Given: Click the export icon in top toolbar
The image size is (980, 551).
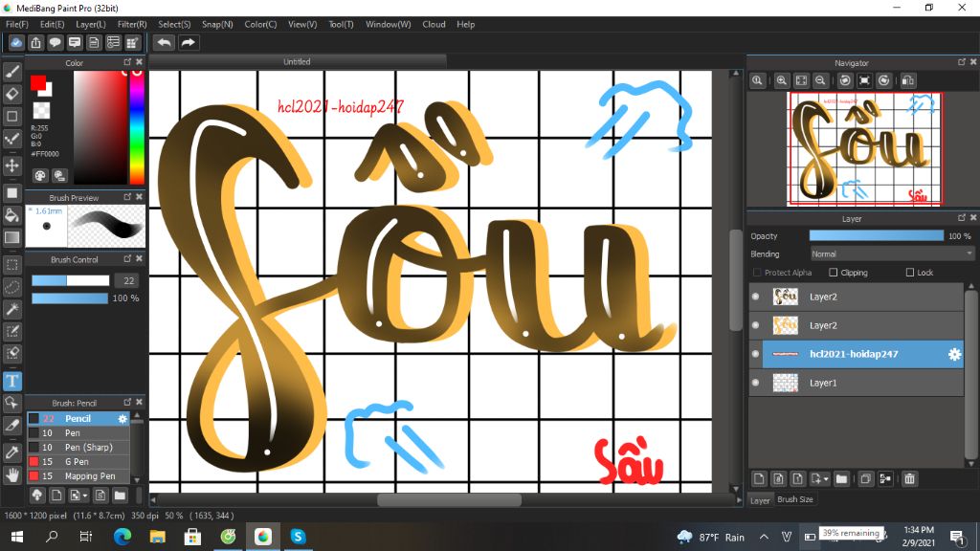Looking at the screenshot, I should point(35,42).
